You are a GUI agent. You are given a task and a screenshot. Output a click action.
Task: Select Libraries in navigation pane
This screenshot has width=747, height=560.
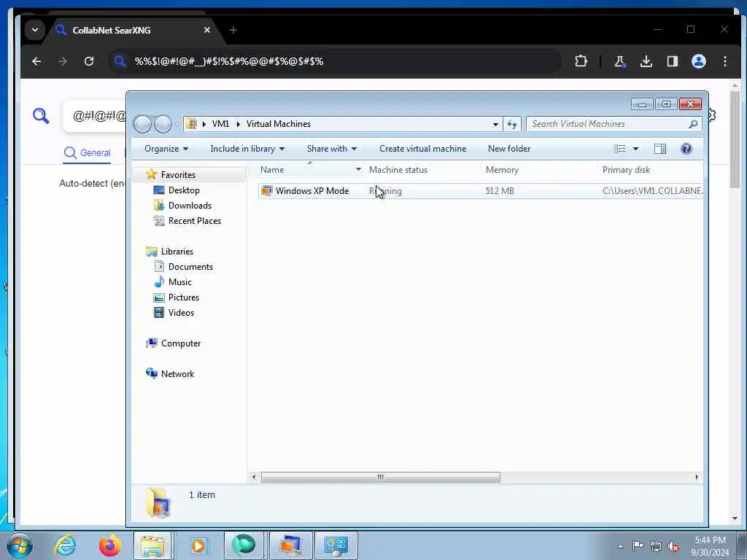pyautogui.click(x=177, y=251)
